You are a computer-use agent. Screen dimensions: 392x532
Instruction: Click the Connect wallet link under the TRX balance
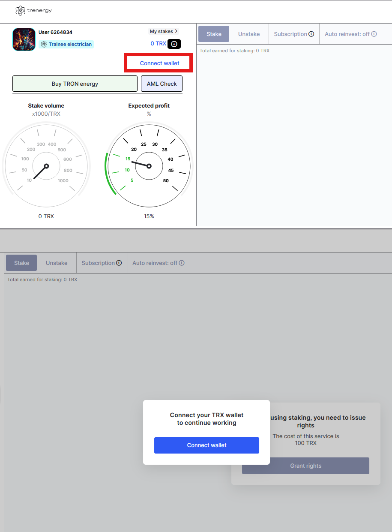(160, 63)
